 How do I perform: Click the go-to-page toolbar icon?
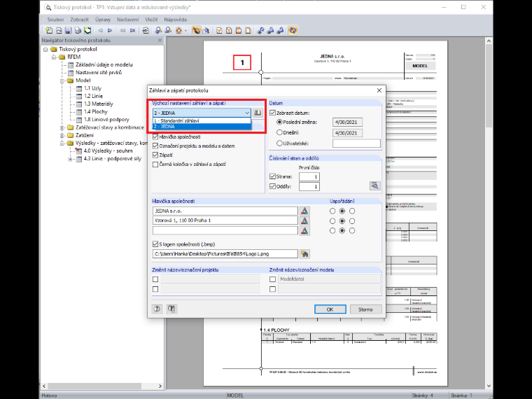146,31
